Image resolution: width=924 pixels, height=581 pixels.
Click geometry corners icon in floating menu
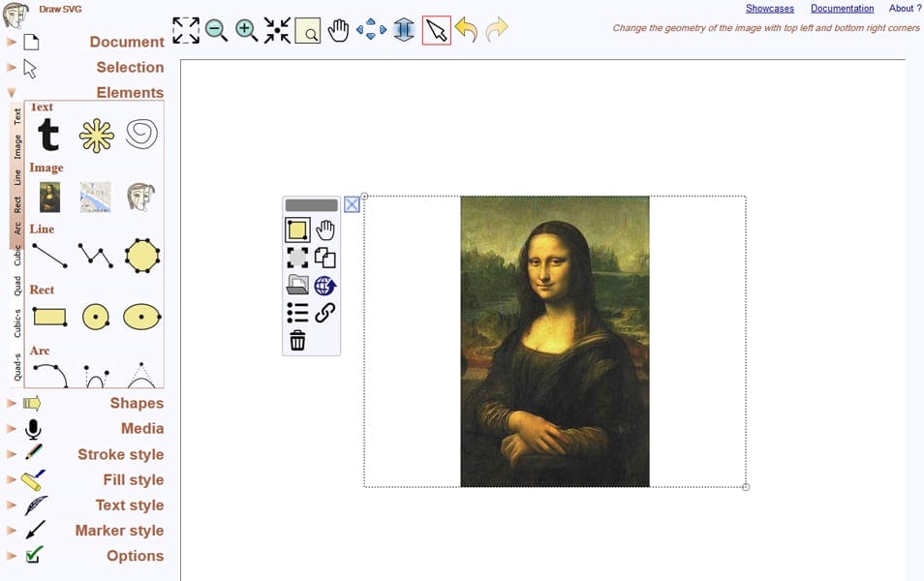click(x=297, y=229)
